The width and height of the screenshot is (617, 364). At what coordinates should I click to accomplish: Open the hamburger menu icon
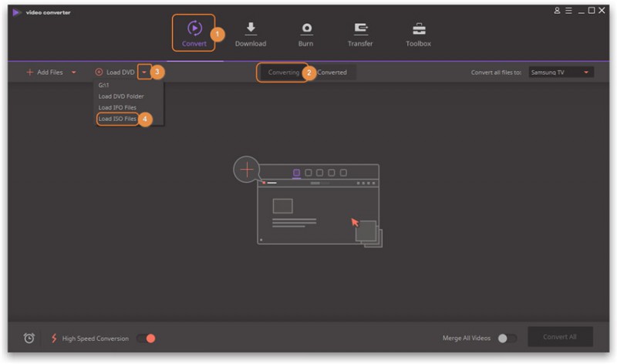pos(568,10)
